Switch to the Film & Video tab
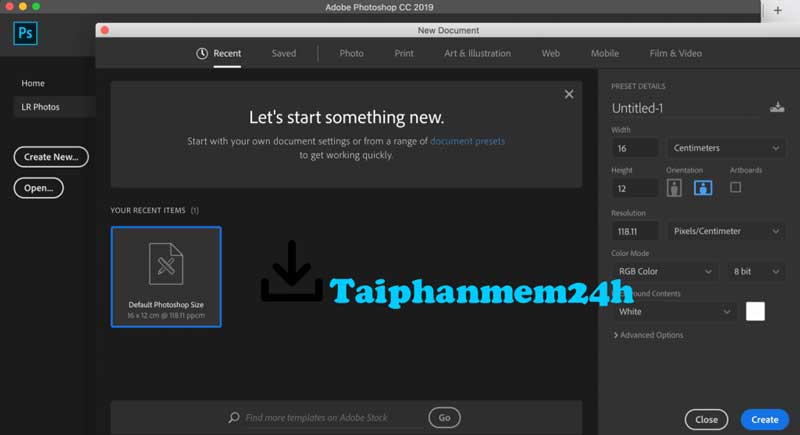 coord(676,53)
